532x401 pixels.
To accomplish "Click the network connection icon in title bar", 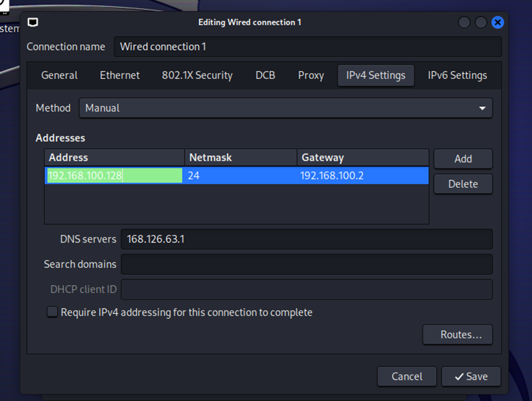I will coord(33,23).
